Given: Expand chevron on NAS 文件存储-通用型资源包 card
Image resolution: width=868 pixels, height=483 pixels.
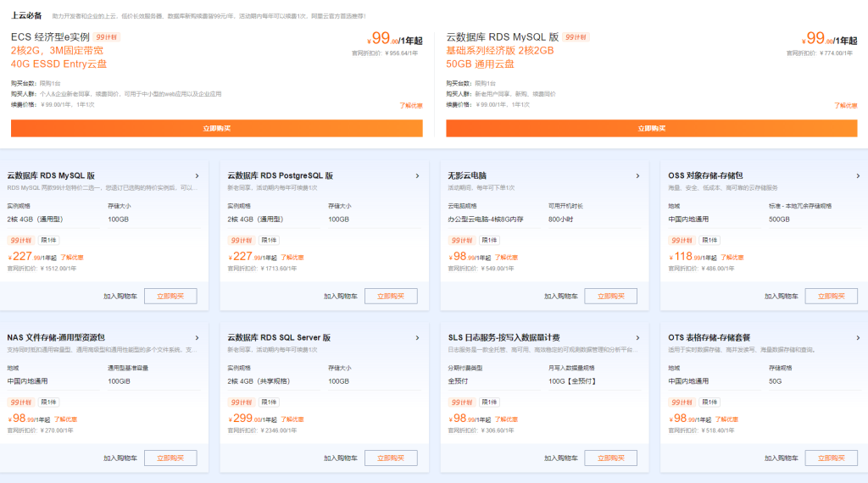Looking at the screenshot, I should [197, 338].
